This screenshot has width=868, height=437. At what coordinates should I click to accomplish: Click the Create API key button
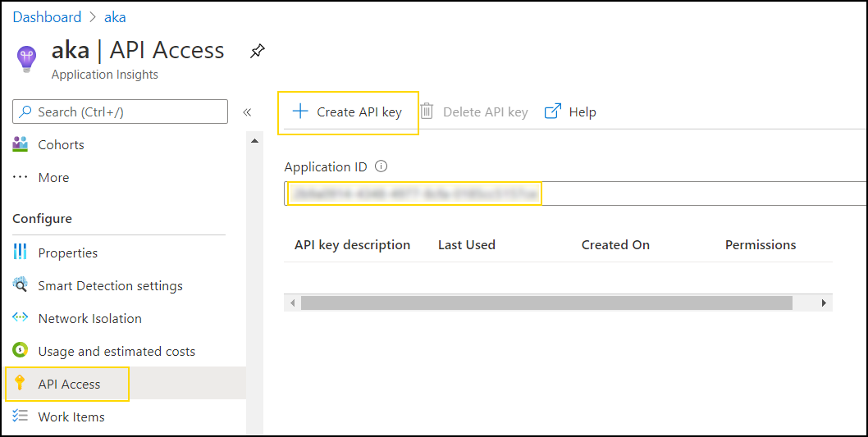coord(348,112)
